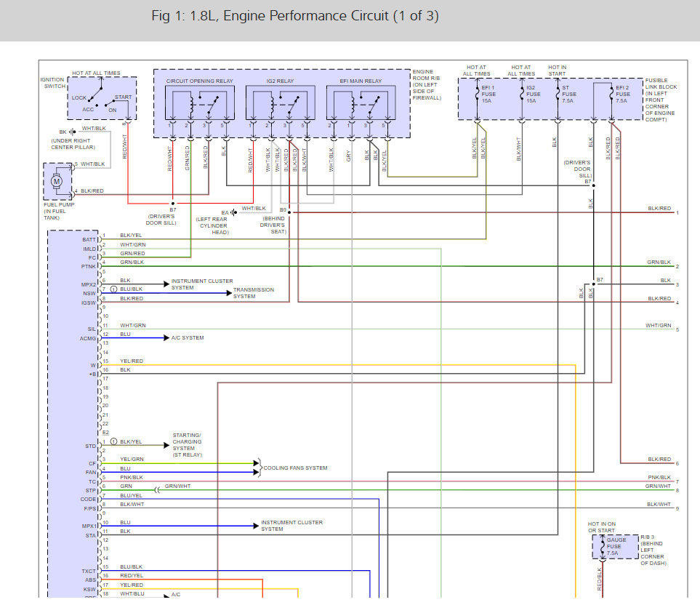
Task: Click the IG2 Relay symbol
Action: coord(280,103)
